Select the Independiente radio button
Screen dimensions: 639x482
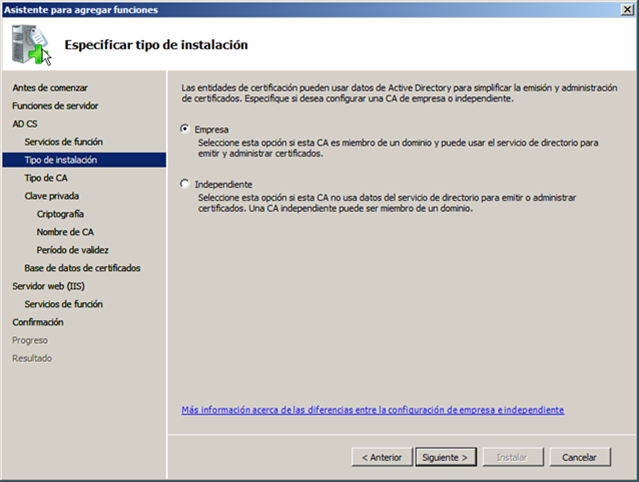tap(184, 185)
